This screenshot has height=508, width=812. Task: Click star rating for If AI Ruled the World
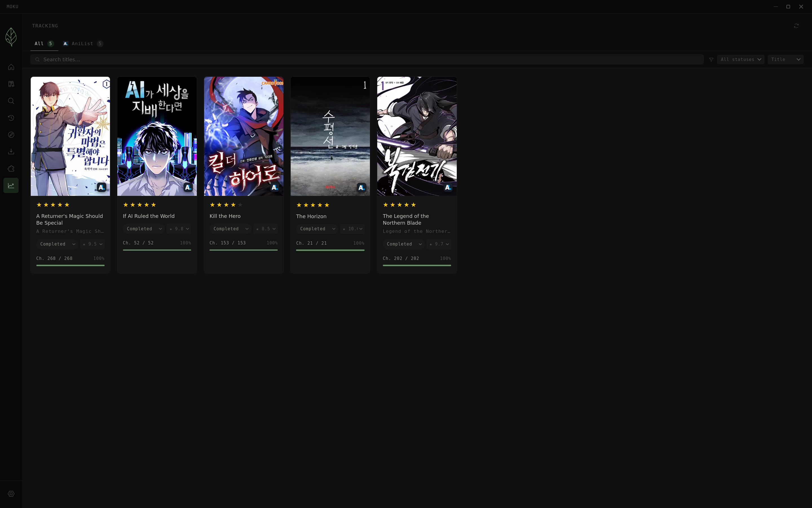coord(140,205)
